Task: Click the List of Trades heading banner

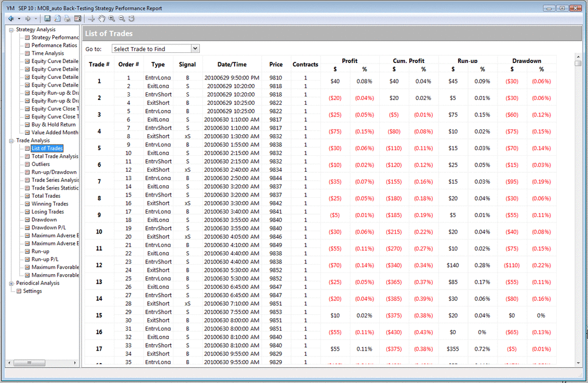Action: click(x=332, y=34)
